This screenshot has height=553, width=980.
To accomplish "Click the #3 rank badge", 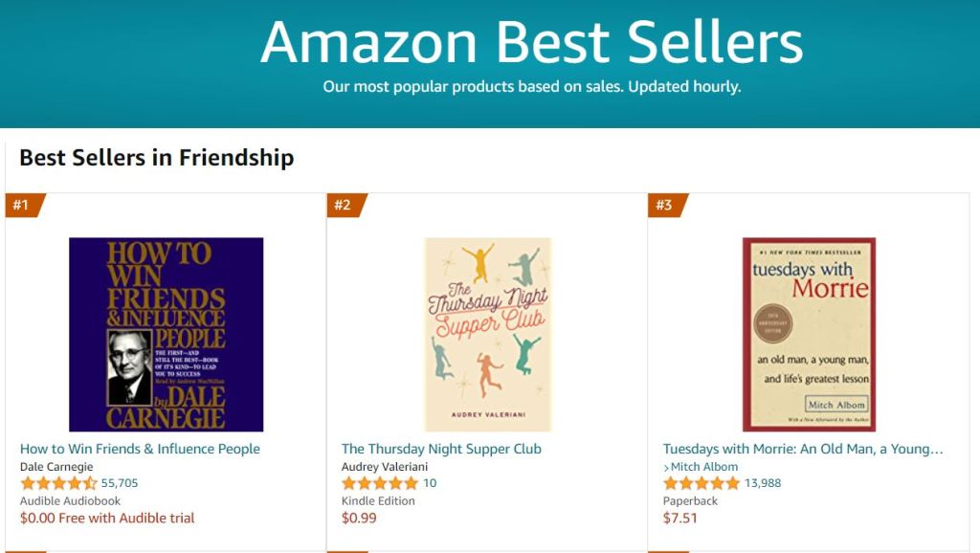I will 665,205.
